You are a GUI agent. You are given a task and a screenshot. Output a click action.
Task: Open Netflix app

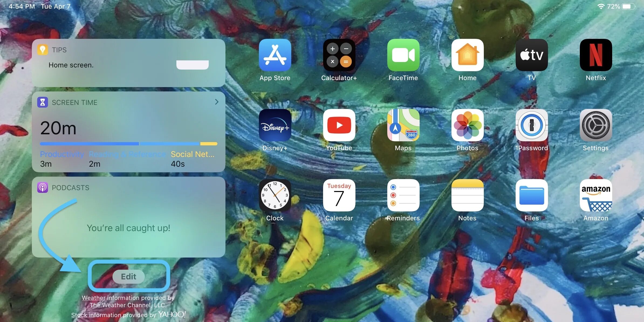click(596, 55)
